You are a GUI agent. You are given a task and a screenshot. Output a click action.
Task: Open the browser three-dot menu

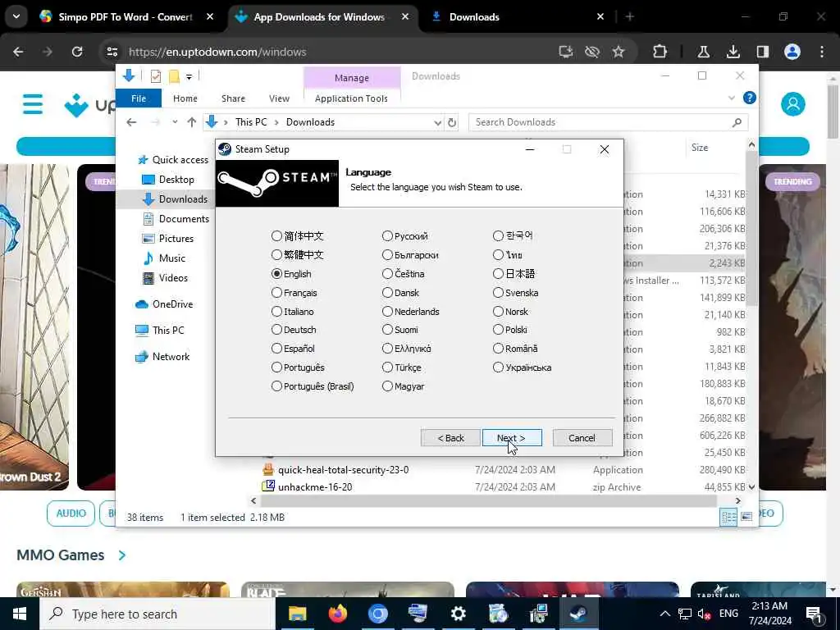(x=822, y=52)
